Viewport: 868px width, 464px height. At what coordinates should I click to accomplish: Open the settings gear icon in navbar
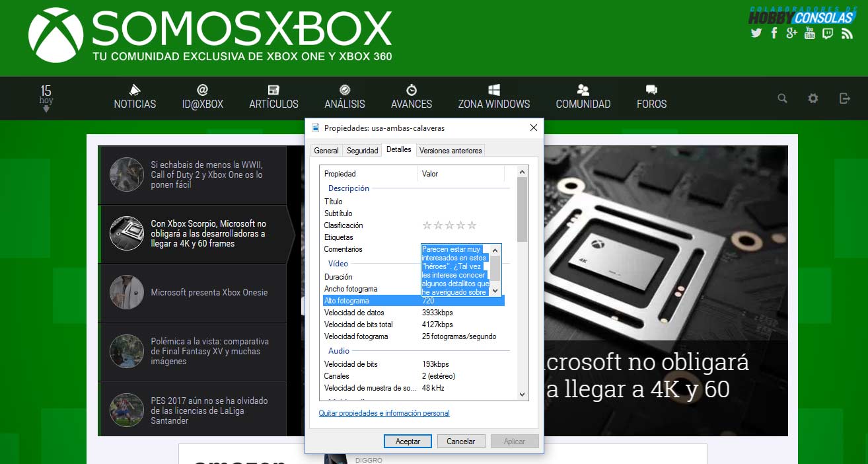coord(813,98)
